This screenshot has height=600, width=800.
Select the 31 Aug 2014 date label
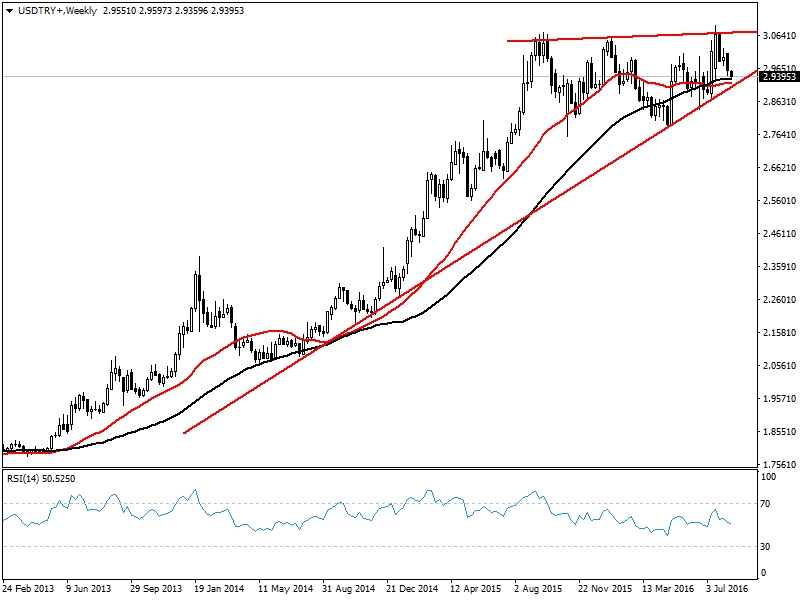coord(349,588)
